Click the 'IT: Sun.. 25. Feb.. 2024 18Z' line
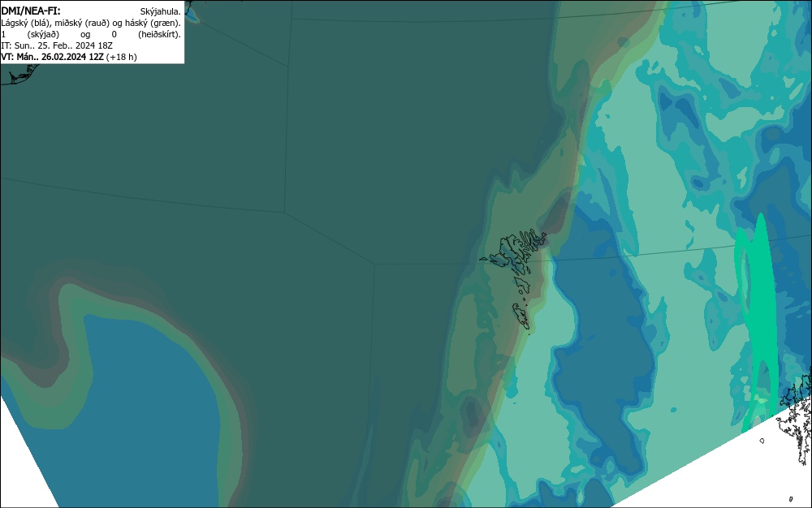The image size is (812, 508). click(x=57, y=45)
